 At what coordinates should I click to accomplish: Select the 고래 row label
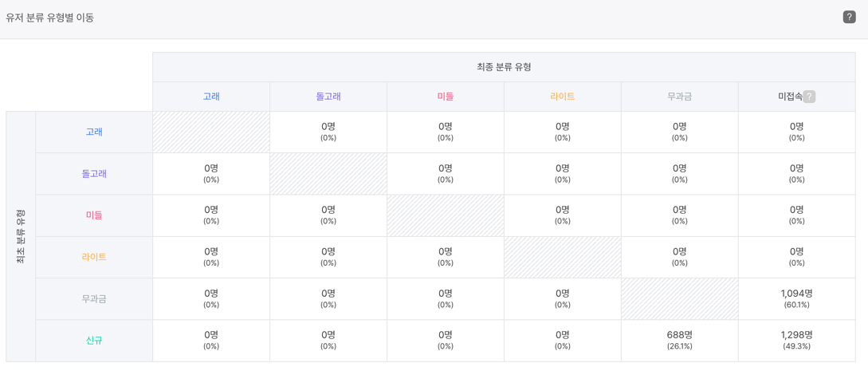94,132
